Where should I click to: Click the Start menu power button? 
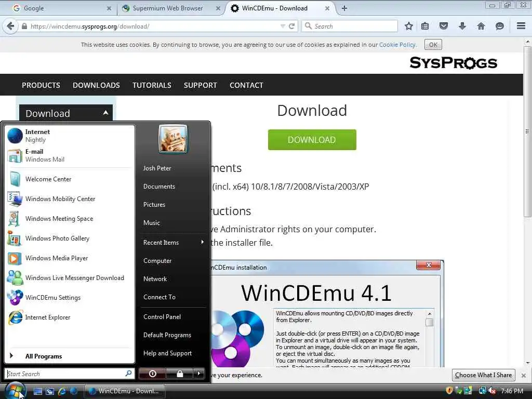point(153,374)
